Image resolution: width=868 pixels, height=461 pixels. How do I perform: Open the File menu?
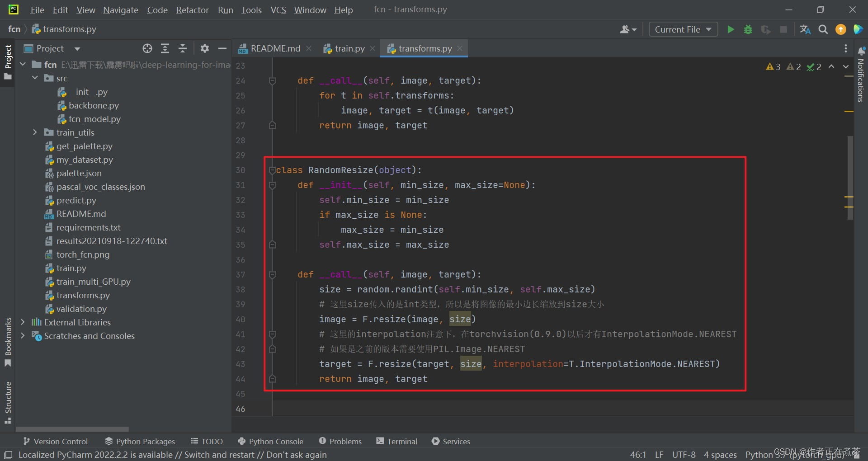point(37,10)
